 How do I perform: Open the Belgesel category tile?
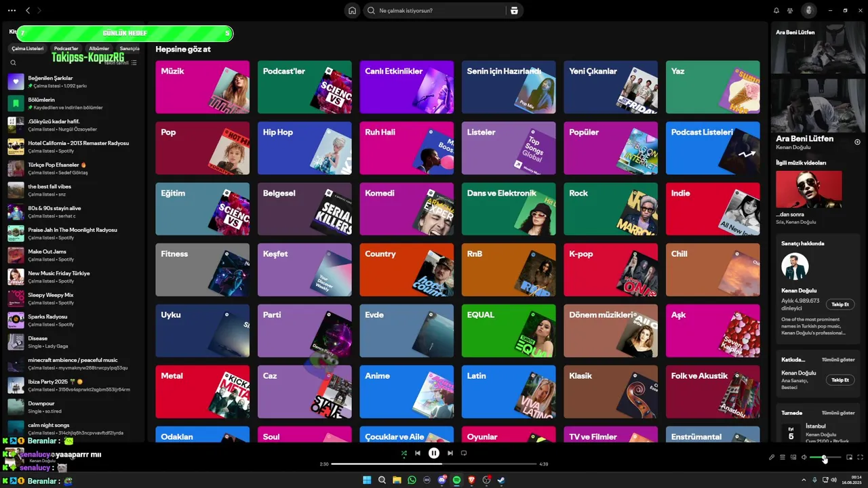click(x=304, y=209)
